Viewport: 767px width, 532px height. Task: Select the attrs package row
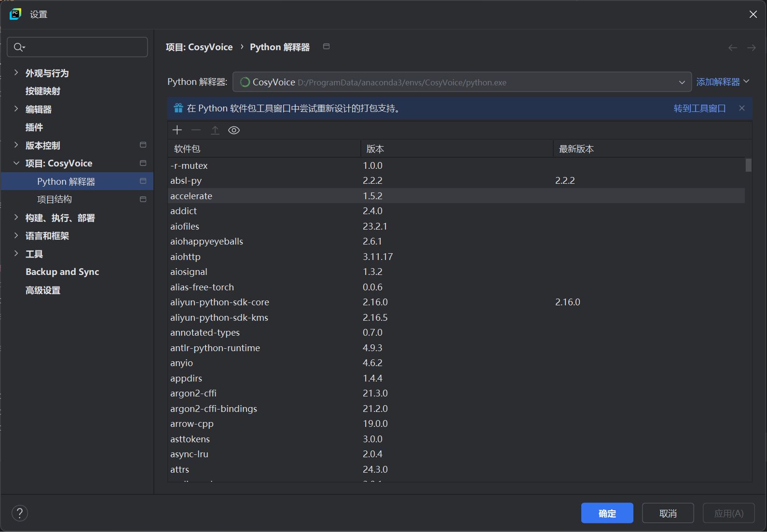tap(456, 469)
